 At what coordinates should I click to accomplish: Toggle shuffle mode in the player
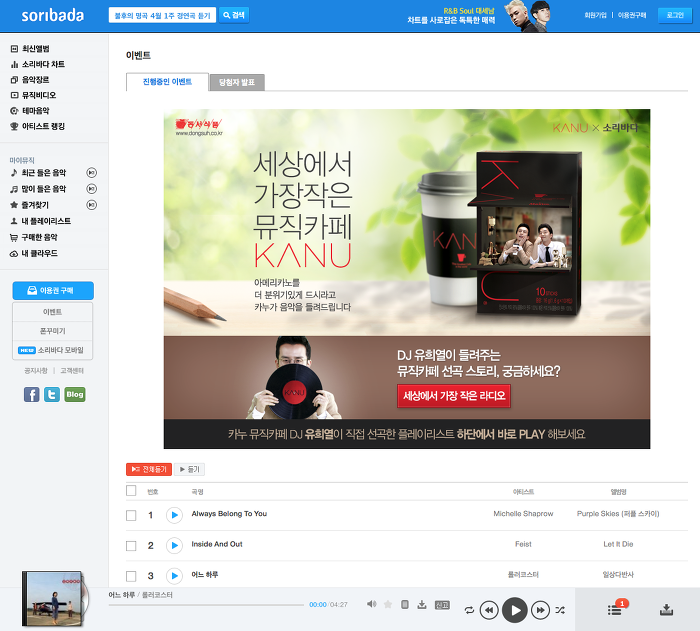coord(560,610)
